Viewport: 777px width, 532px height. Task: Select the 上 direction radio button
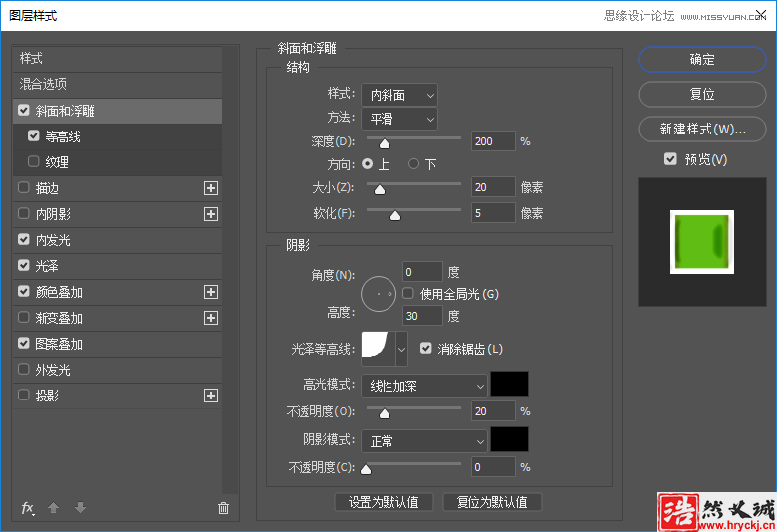(x=368, y=164)
